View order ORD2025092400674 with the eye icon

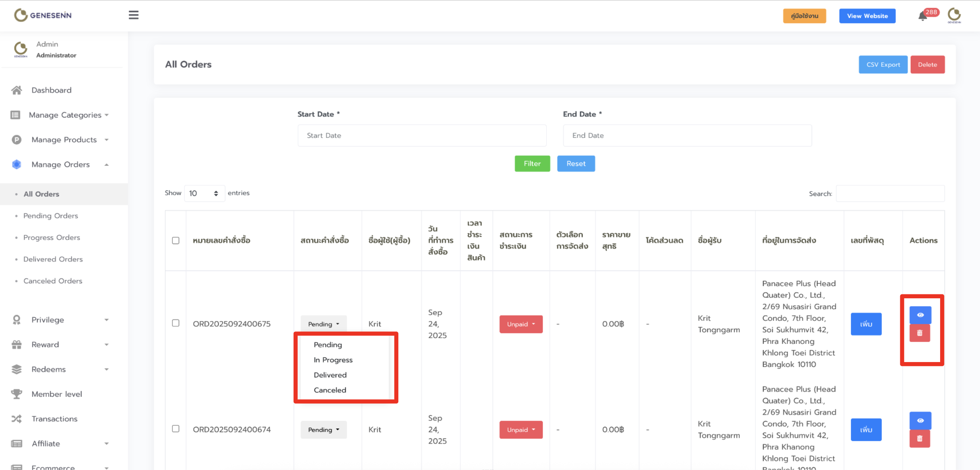pos(920,420)
